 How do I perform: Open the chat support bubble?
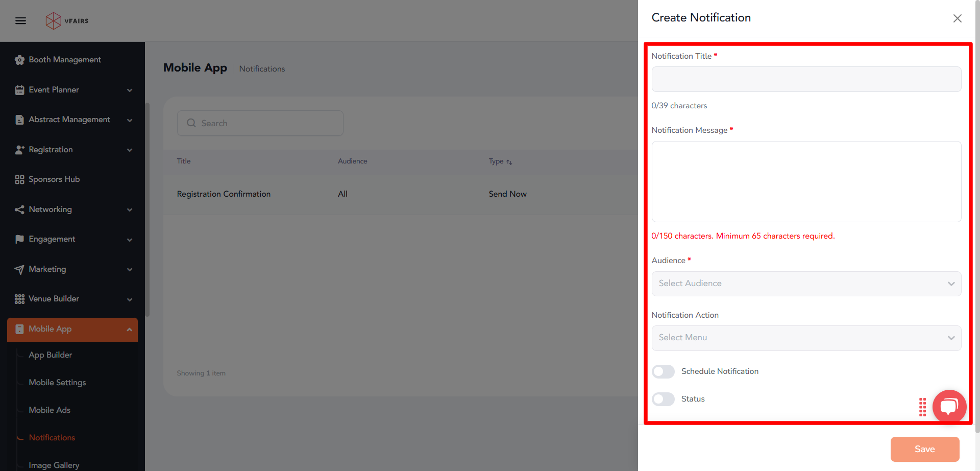point(949,406)
